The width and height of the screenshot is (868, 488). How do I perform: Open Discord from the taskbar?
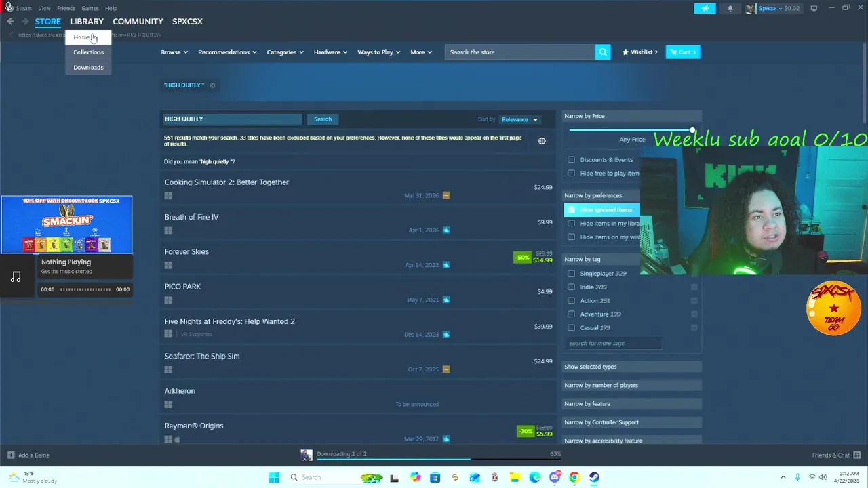coord(555,477)
